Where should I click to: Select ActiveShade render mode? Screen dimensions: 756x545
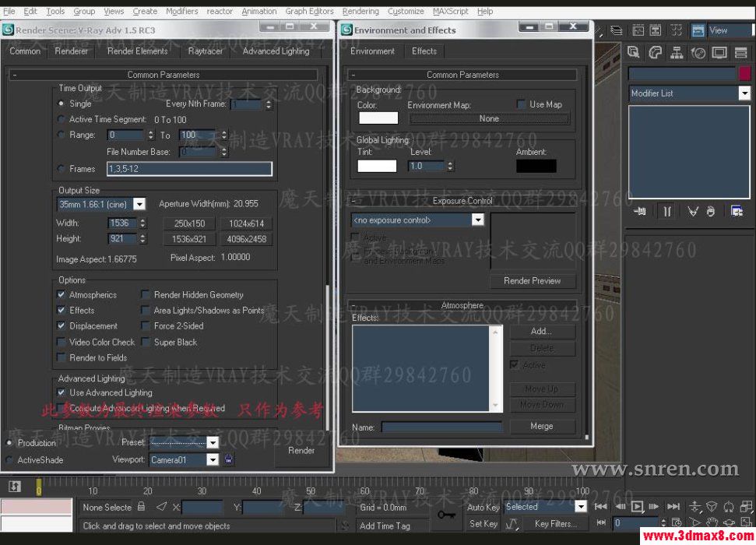tap(9, 459)
